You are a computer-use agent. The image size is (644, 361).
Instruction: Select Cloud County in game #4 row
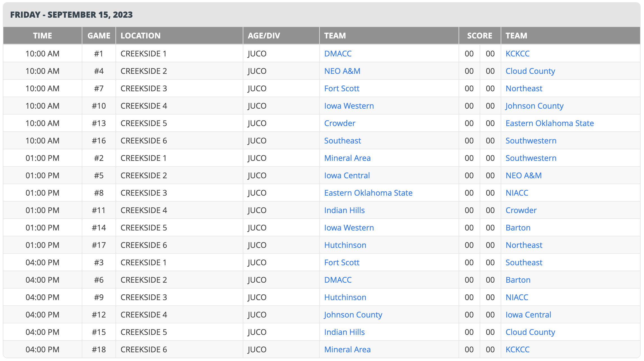tap(530, 71)
